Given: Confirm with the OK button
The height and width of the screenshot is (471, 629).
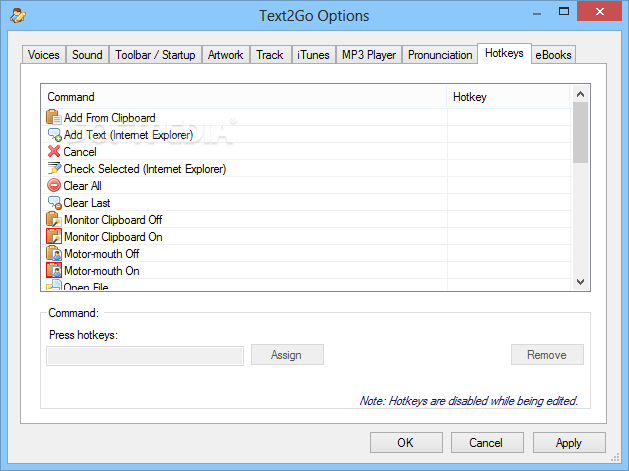Looking at the screenshot, I should (x=406, y=443).
